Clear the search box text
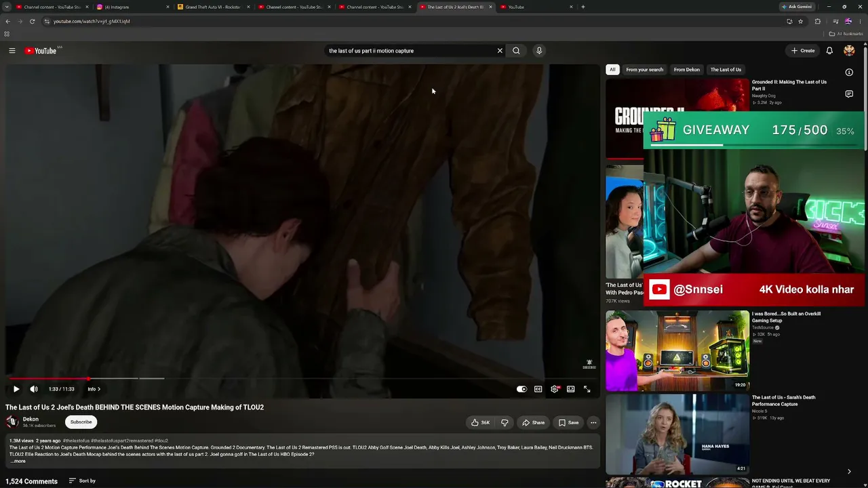This screenshot has width=868, height=488. click(x=500, y=51)
